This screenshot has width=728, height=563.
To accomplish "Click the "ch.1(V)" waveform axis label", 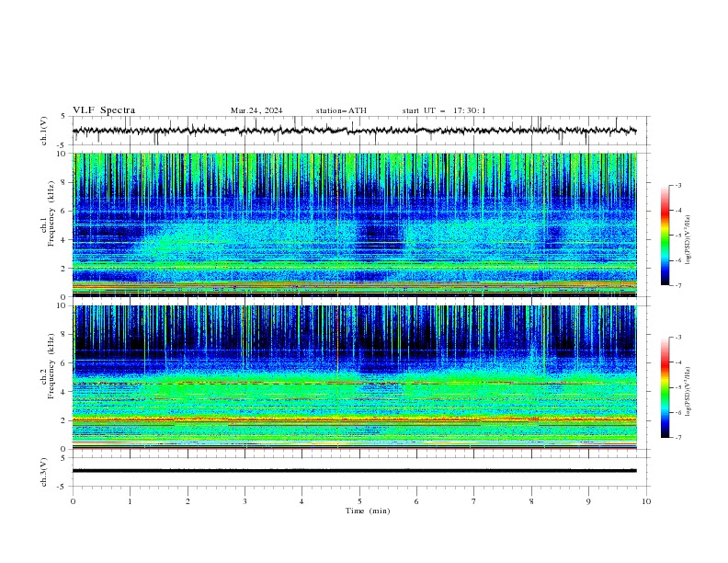I will [43, 131].
